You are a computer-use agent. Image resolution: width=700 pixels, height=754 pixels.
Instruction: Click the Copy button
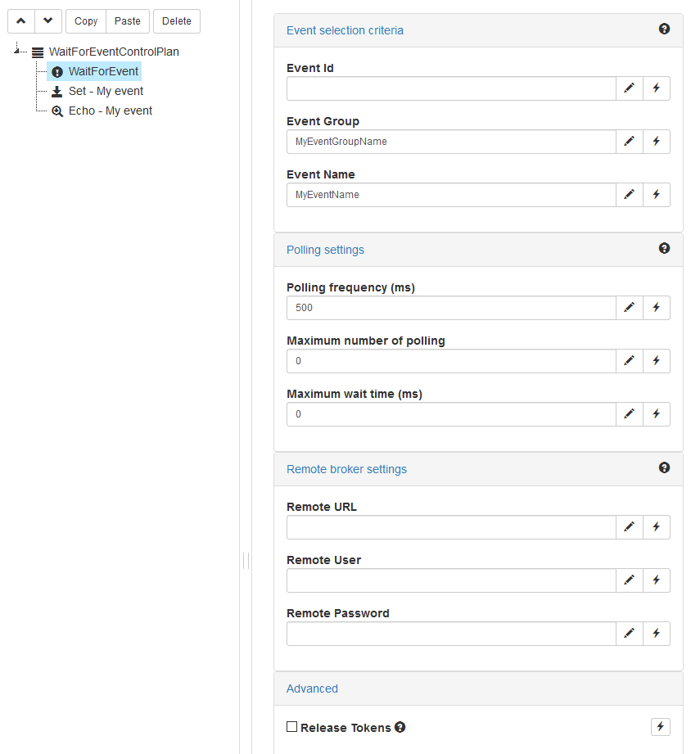(86, 21)
